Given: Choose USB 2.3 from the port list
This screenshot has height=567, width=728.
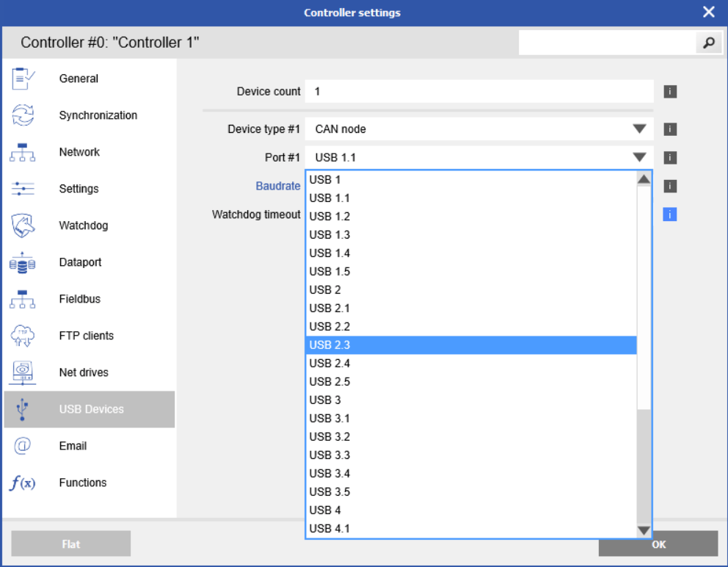Looking at the screenshot, I should pyautogui.click(x=470, y=345).
